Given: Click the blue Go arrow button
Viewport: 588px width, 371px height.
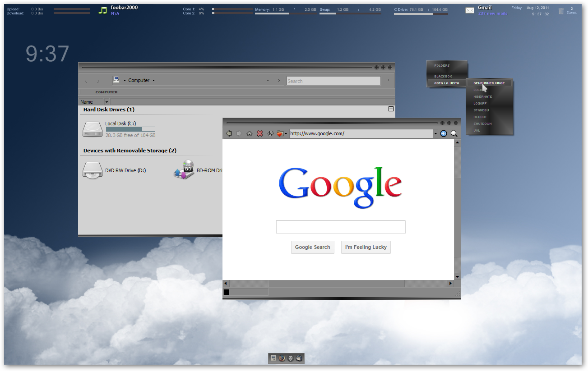Looking at the screenshot, I should [444, 133].
